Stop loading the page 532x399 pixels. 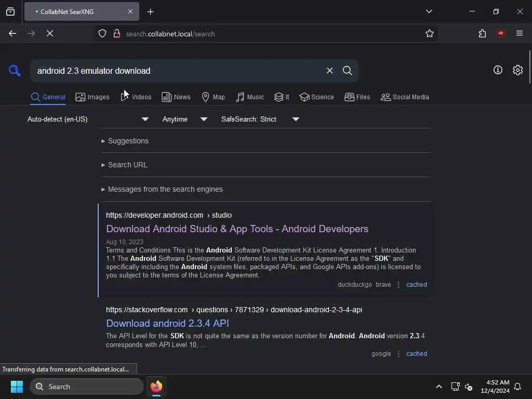pyautogui.click(x=50, y=33)
